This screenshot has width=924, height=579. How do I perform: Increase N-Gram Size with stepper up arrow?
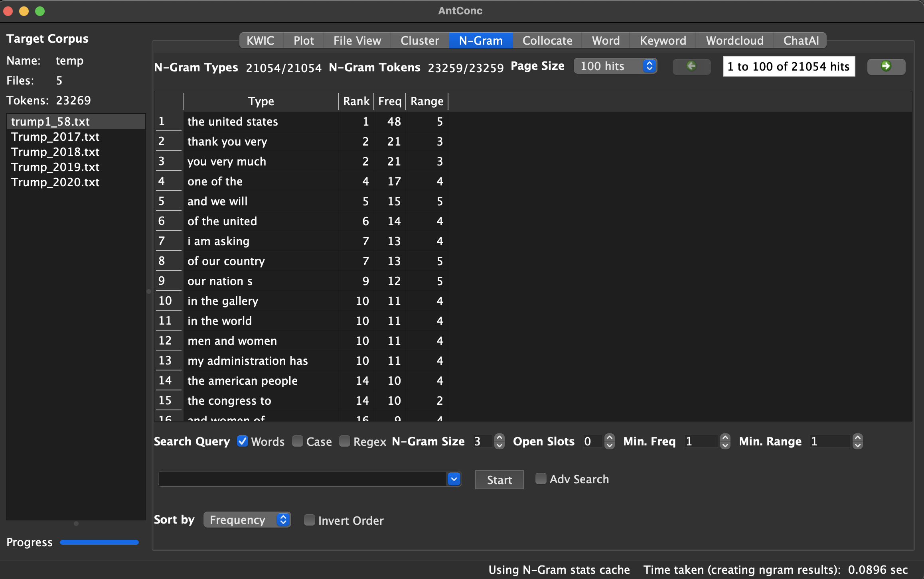pyautogui.click(x=499, y=437)
